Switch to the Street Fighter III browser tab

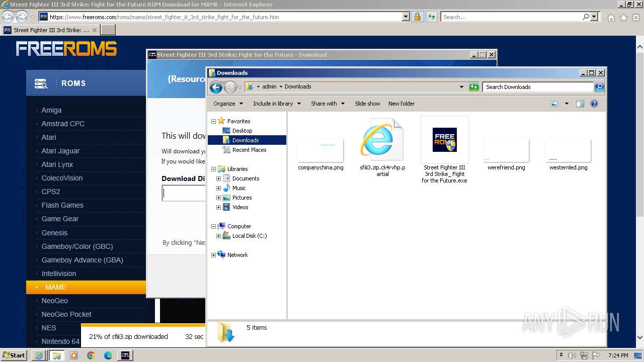[x=50, y=30]
